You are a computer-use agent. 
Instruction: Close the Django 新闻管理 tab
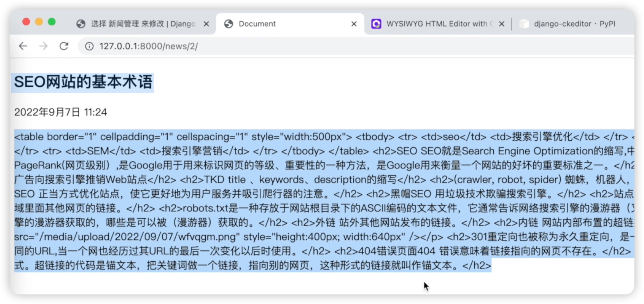coord(206,24)
